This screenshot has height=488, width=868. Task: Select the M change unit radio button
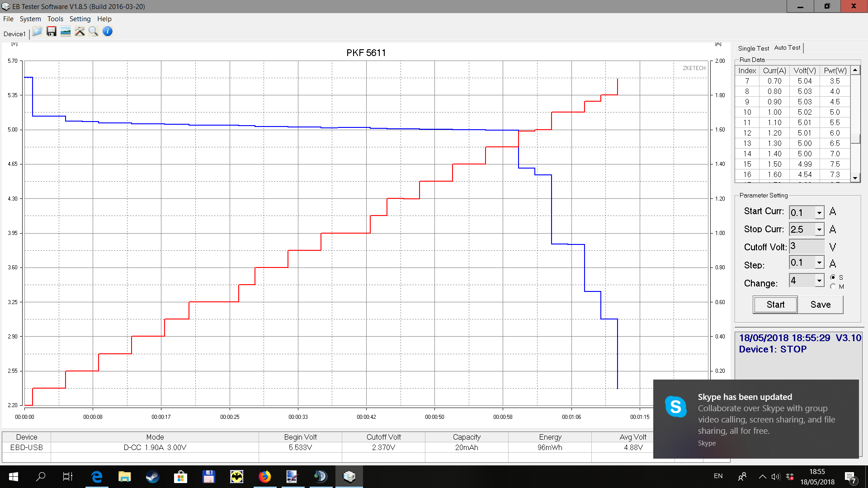[x=833, y=286]
